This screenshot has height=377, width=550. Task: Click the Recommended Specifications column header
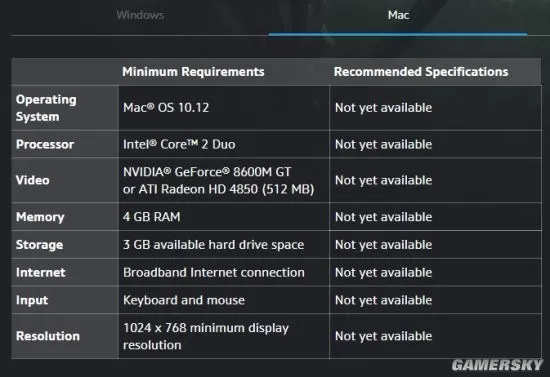click(x=421, y=72)
